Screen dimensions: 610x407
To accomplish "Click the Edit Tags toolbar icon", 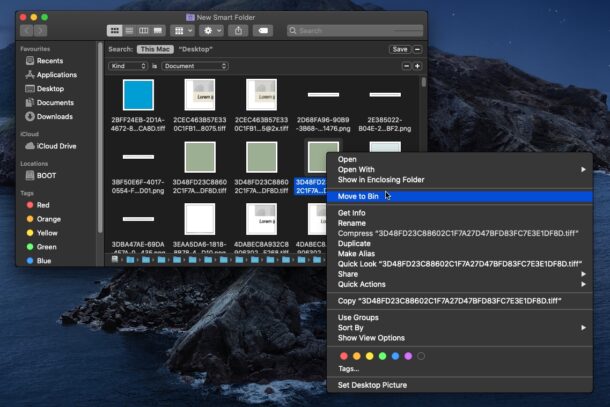I will 263,30.
